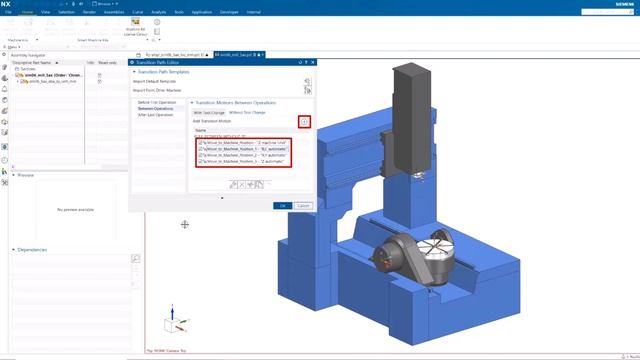Image resolution: width=640 pixels, height=360 pixels.
Task: Click the Read-only column header
Action: pos(107,63)
